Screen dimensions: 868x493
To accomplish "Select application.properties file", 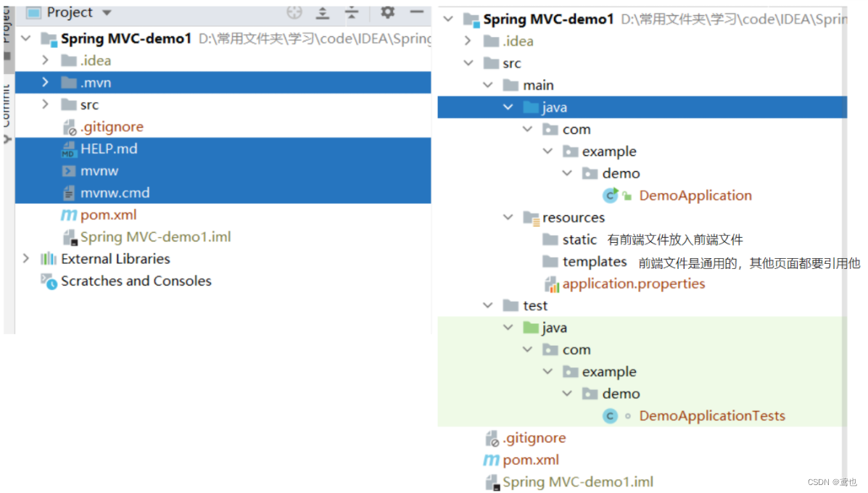I will pyautogui.click(x=634, y=283).
